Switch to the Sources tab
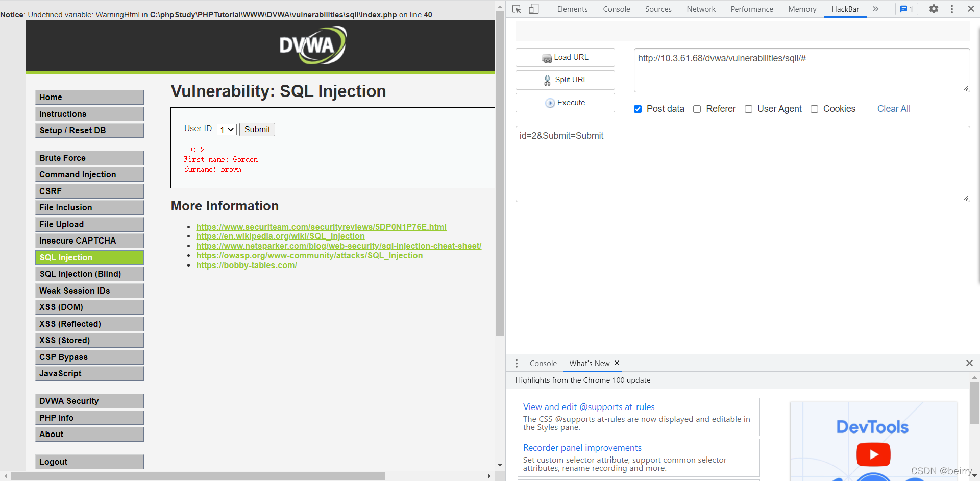980x481 pixels. click(658, 9)
